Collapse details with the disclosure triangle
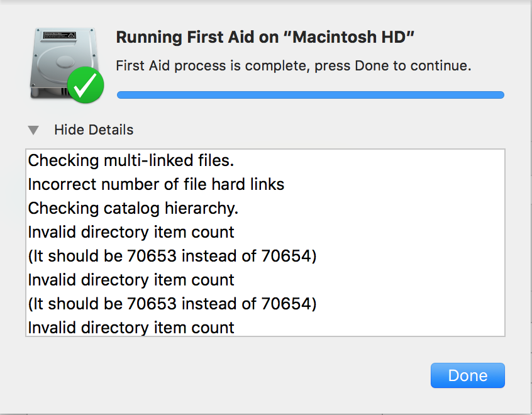The height and width of the screenshot is (415, 532). point(33,130)
